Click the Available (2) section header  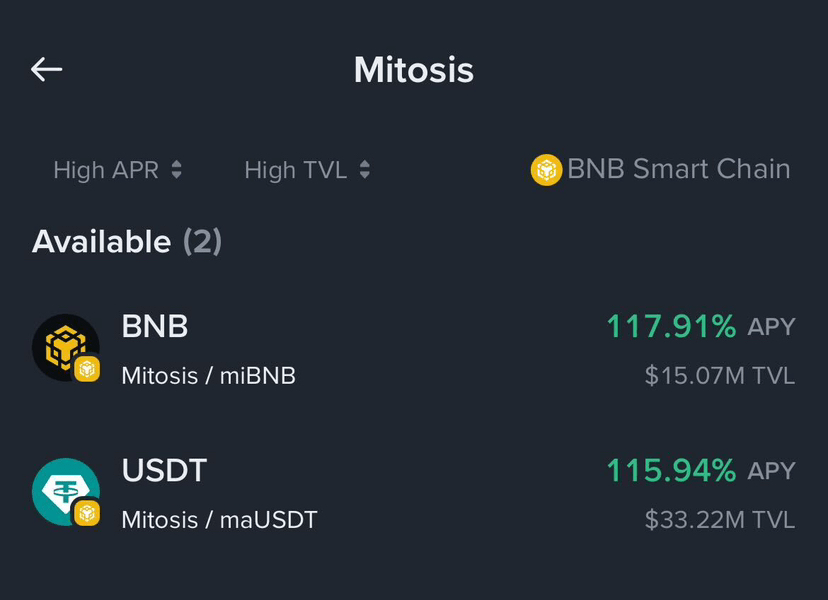pos(127,241)
